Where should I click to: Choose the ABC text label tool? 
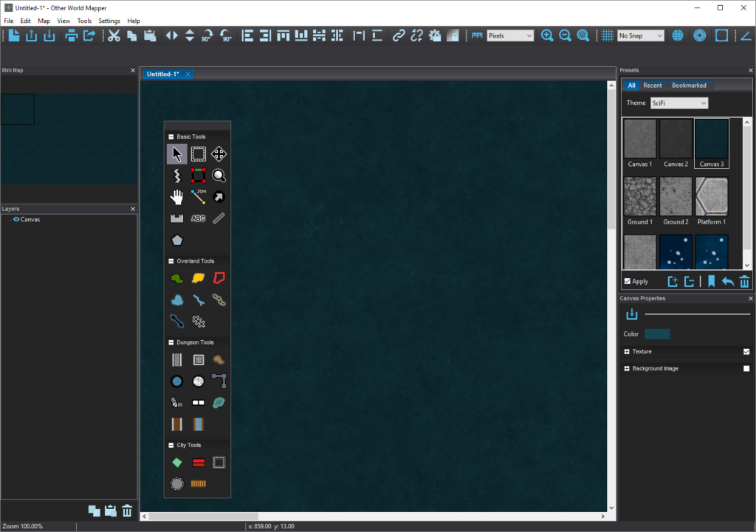click(x=198, y=218)
